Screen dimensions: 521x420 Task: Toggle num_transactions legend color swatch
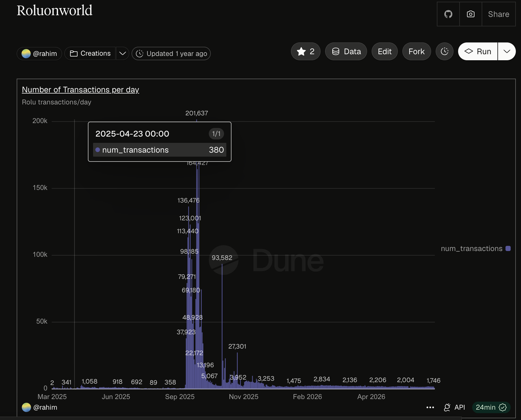(508, 248)
